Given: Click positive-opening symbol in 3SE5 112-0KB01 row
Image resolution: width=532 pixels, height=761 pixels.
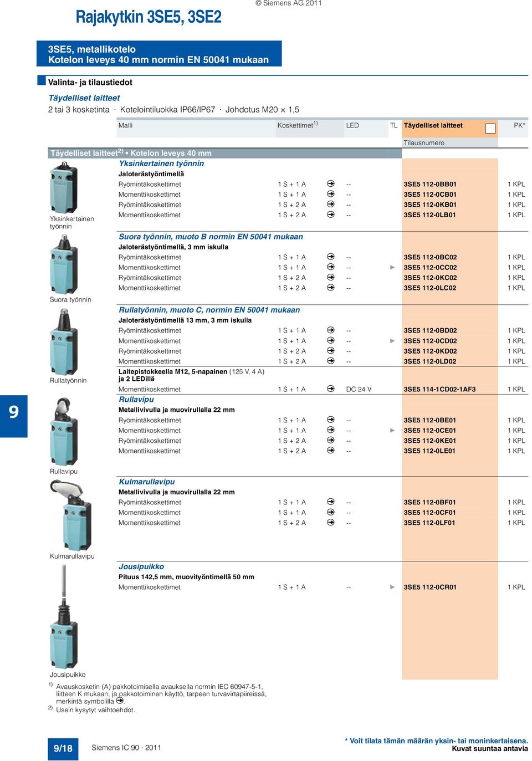Looking at the screenshot, I should [331, 204].
